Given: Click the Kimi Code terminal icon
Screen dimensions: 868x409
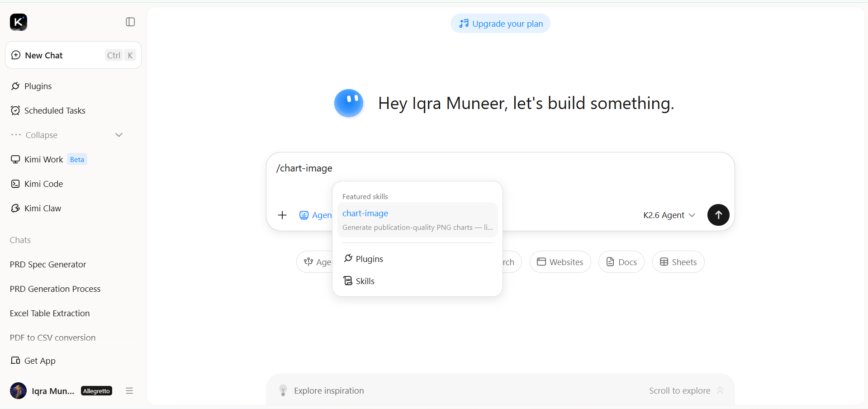Looking at the screenshot, I should [x=15, y=184].
